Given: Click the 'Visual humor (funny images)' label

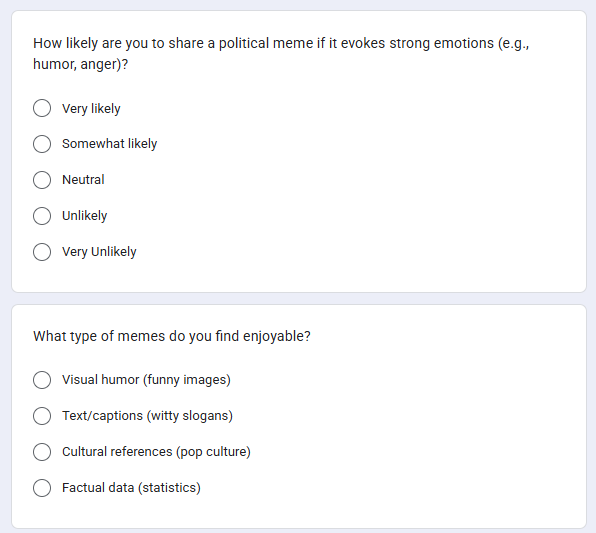Looking at the screenshot, I should [x=146, y=380].
